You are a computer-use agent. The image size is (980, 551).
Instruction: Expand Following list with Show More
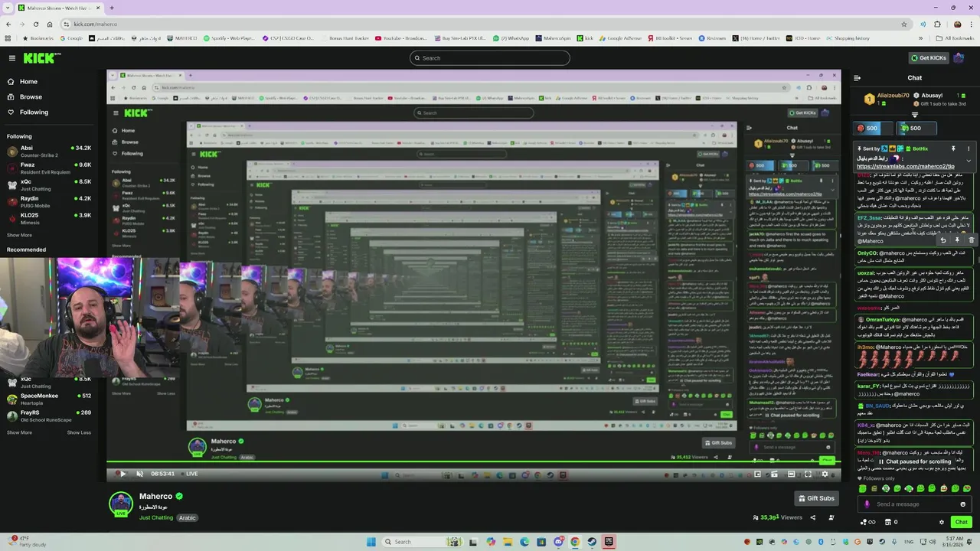(x=20, y=235)
